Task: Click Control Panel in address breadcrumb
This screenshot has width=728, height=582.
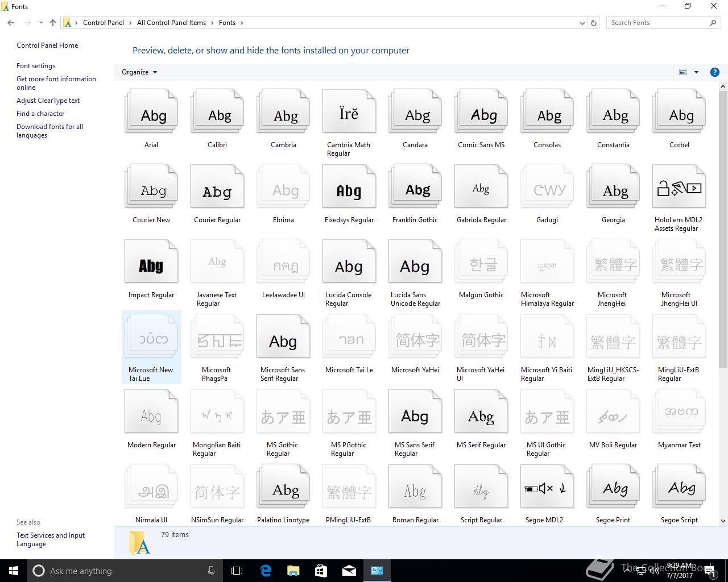Action: 104,23
